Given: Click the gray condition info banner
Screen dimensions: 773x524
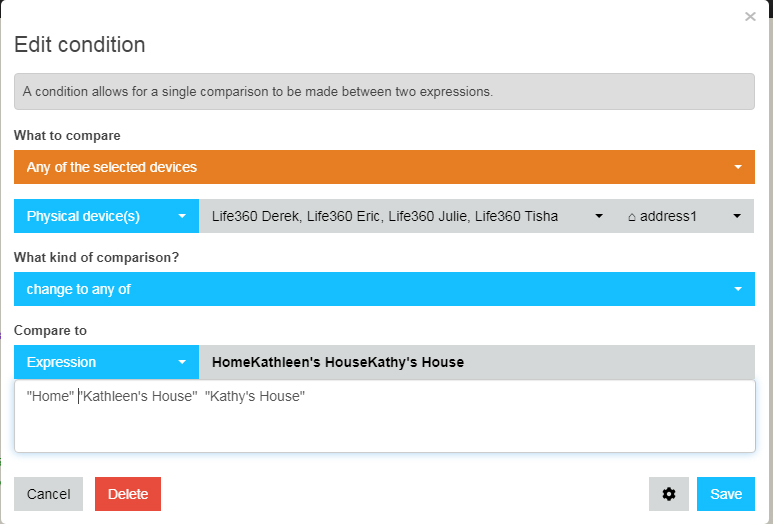Looking at the screenshot, I should pyautogui.click(x=384, y=92).
